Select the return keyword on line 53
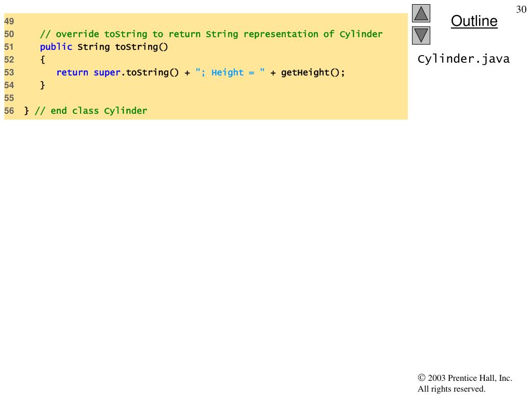The width and height of the screenshot is (532, 399). click(x=72, y=73)
